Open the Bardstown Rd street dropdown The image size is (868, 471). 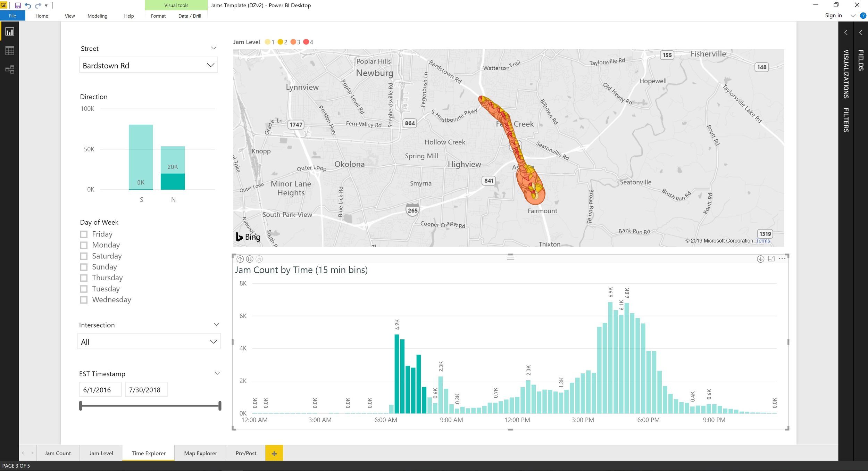pyautogui.click(x=149, y=65)
